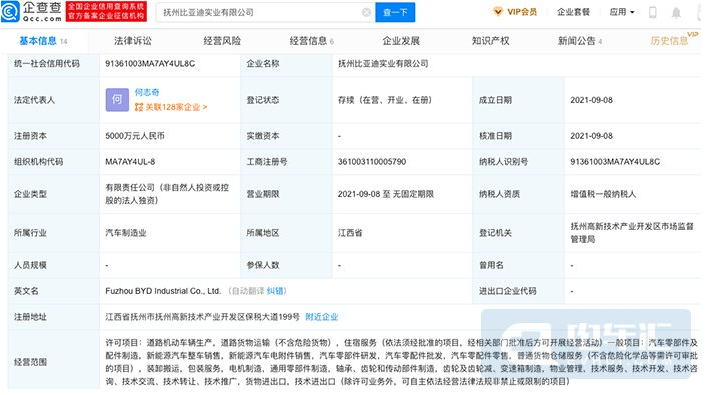
Task: Select organization code MA7AY4UL-8
Action: (130, 161)
